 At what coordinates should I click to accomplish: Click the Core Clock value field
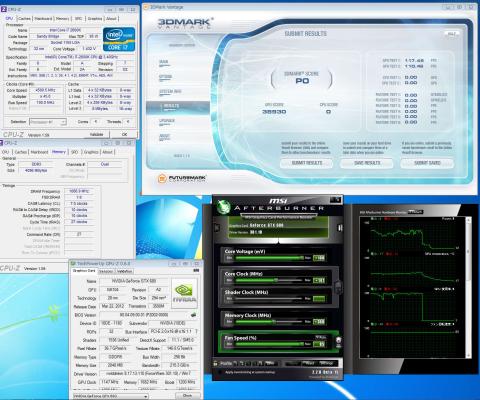pyautogui.click(x=319, y=280)
